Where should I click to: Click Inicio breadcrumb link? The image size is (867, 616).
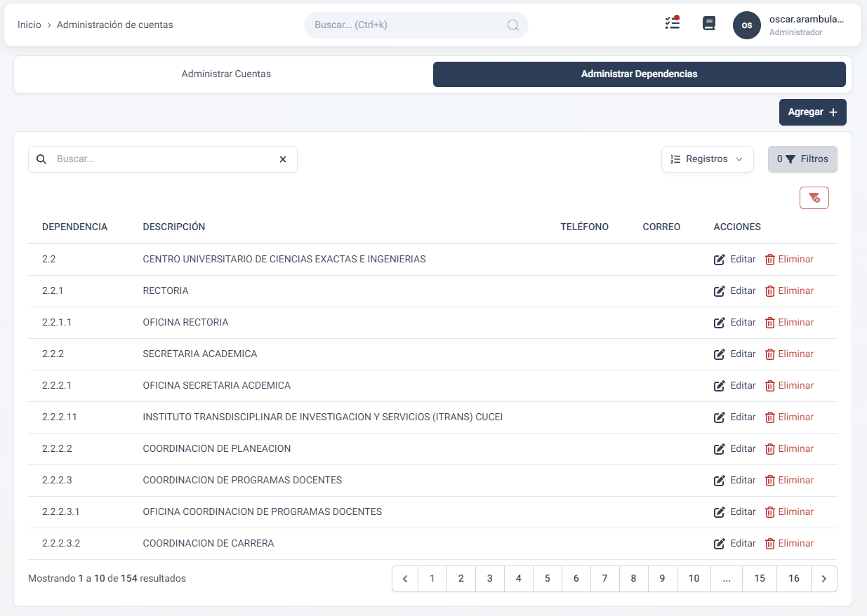click(29, 25)
